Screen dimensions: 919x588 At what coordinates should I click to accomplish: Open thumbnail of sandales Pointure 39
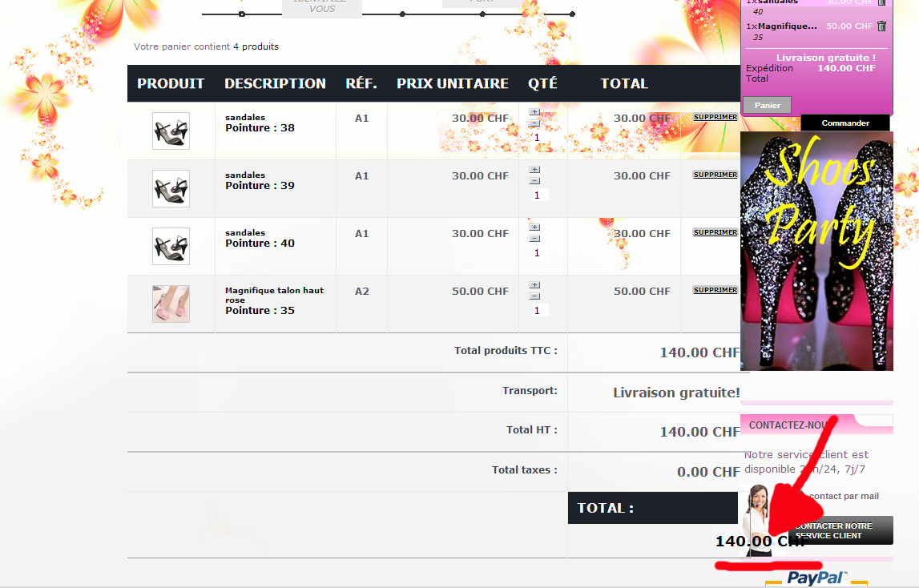[x=171, y=188]
